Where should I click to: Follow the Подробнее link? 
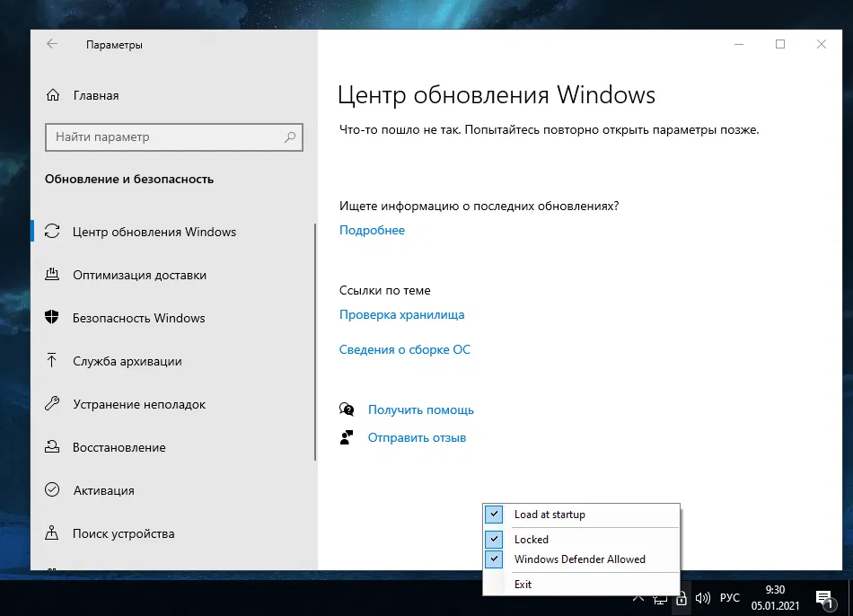pos(372,230)
